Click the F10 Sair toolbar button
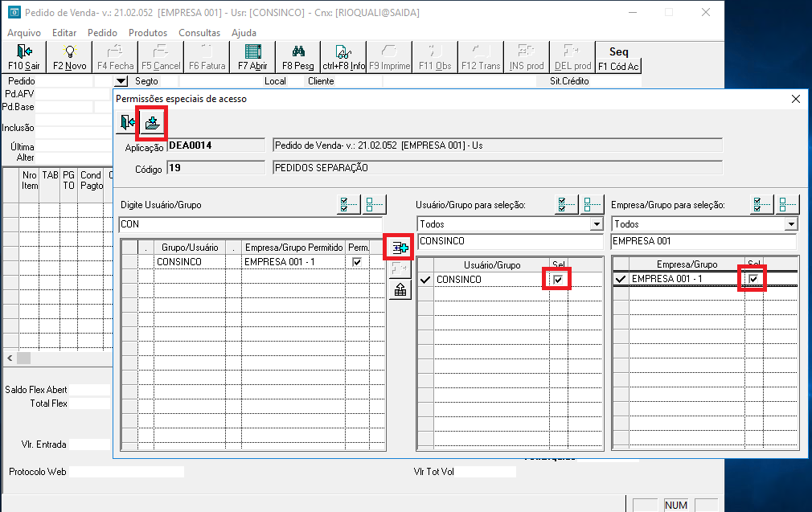The width and height of the screenshot is (812, 512). pyautogui.click(x=24, y=57)
